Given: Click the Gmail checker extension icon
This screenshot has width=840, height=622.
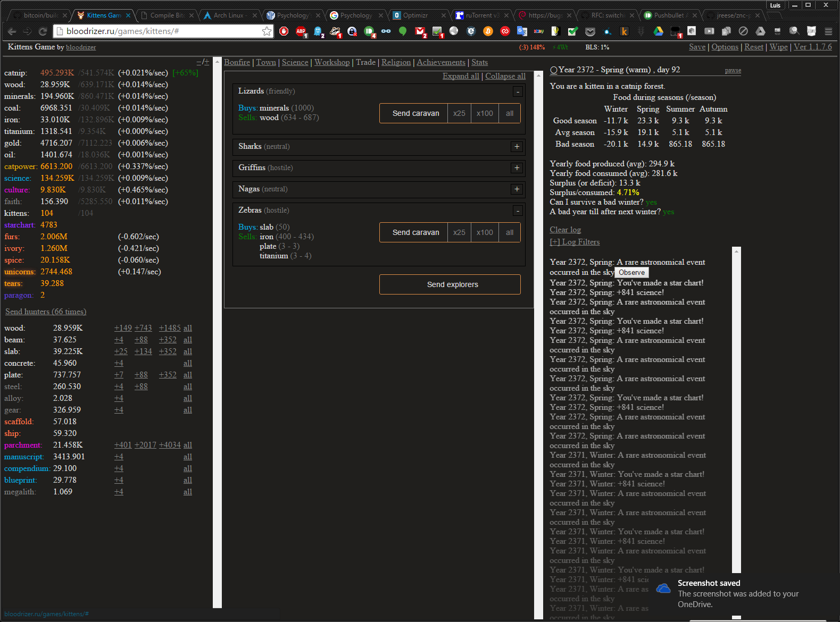Looking at the screenshot, I should point(420,31).
